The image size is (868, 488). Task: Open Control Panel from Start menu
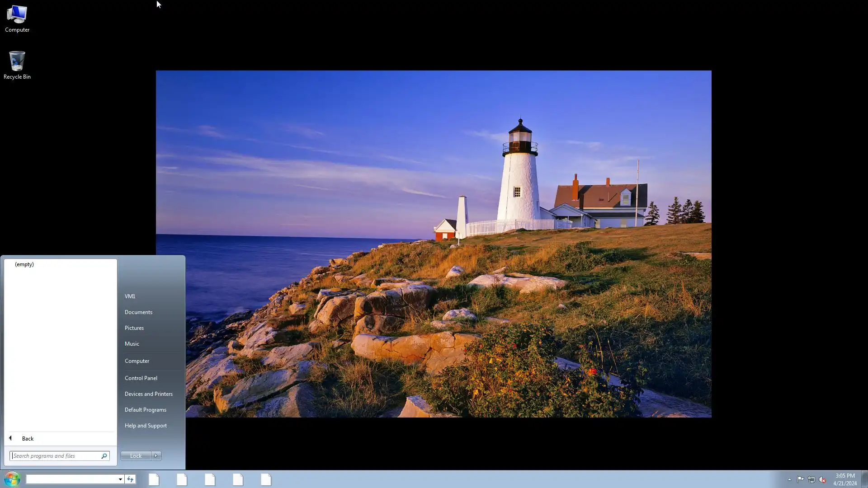click(141, 378)
